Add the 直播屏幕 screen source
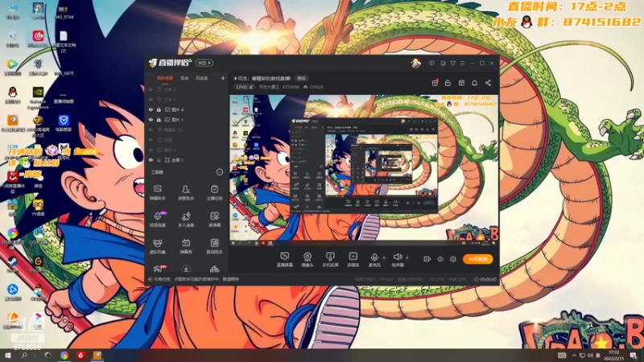 (284, 259)
